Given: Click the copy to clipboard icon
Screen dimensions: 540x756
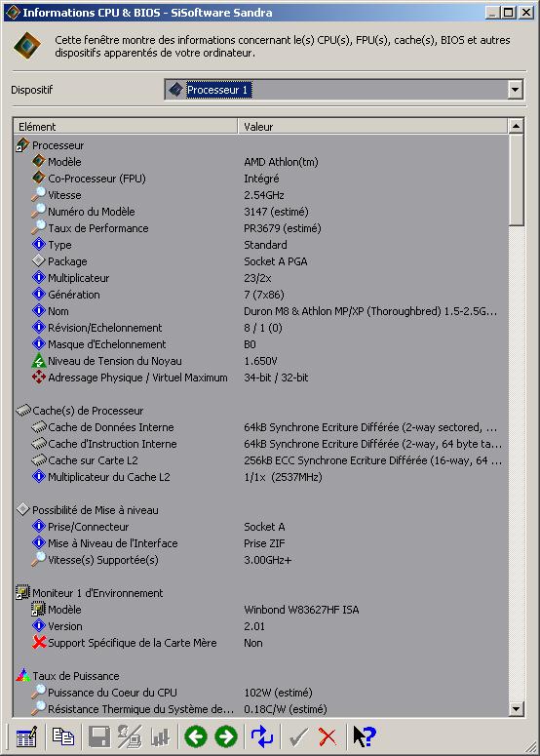Looking at the screenshot, I should [62, 737].
